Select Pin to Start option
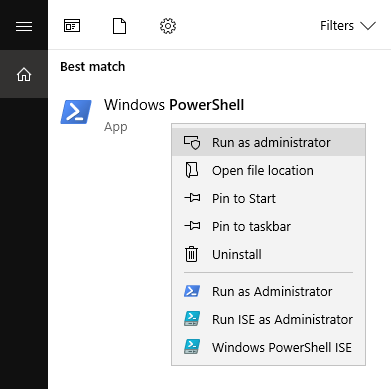The image size is (391, 389). coord(268,198)
